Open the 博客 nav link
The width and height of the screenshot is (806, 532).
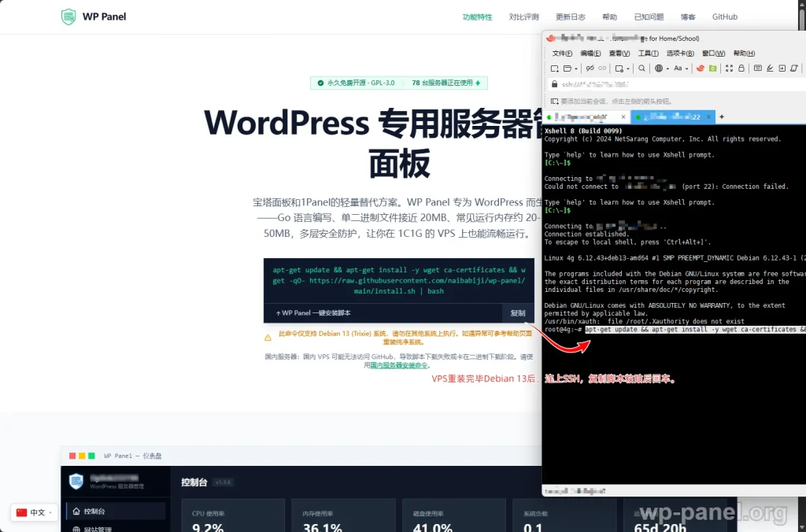[x=688, y=17]
